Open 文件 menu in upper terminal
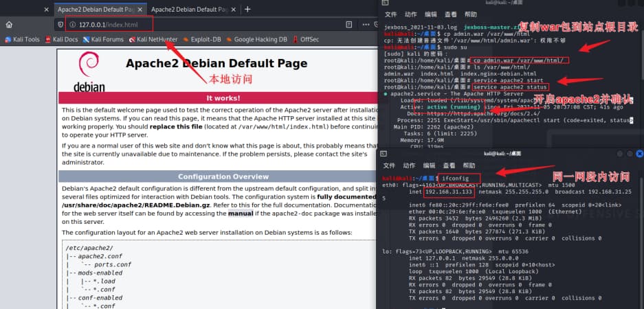This screenshot has width=644, height=309. (390, 14)
